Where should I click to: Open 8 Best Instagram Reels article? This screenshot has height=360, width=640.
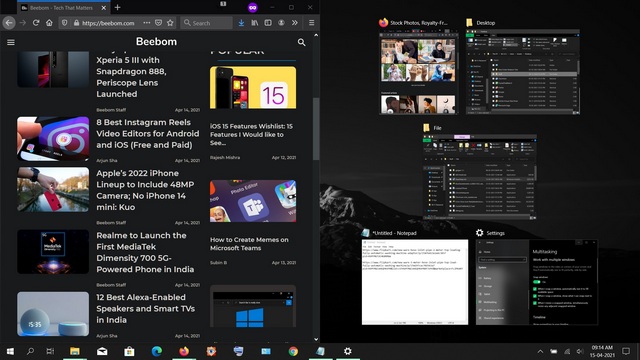click(148, 133)
